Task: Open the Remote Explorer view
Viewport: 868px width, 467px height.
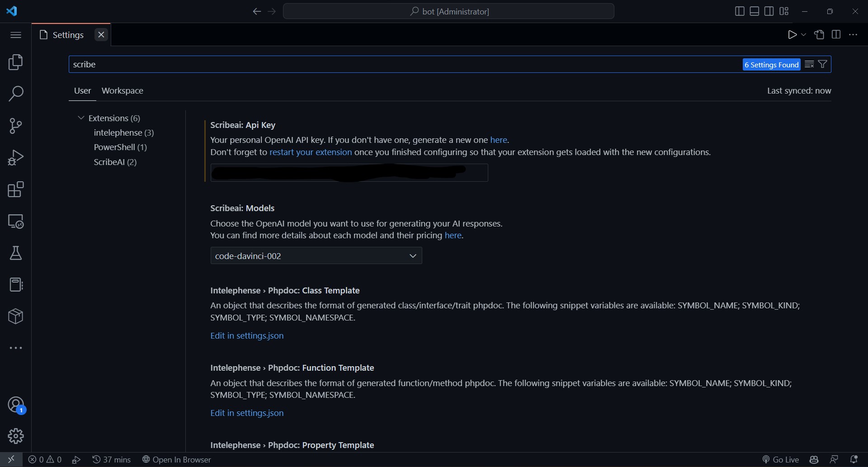Action: pyautogui.click(x=16, y=222)
